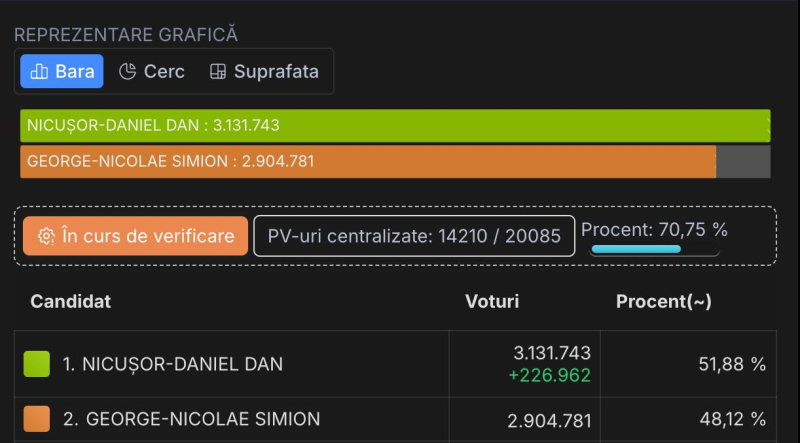Click the gear icon in verification badge
This screenshot has width=800, height=443.
coord(46,236)
